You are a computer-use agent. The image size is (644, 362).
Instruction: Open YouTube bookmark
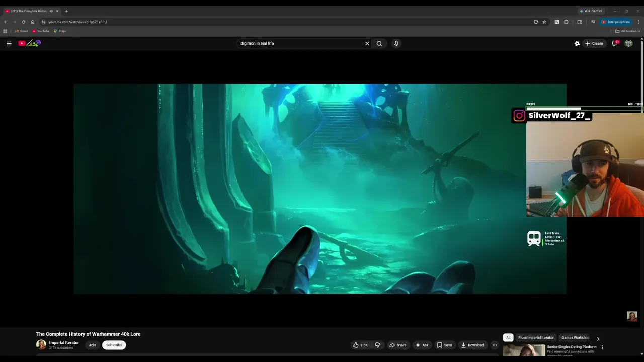[41, 31]
